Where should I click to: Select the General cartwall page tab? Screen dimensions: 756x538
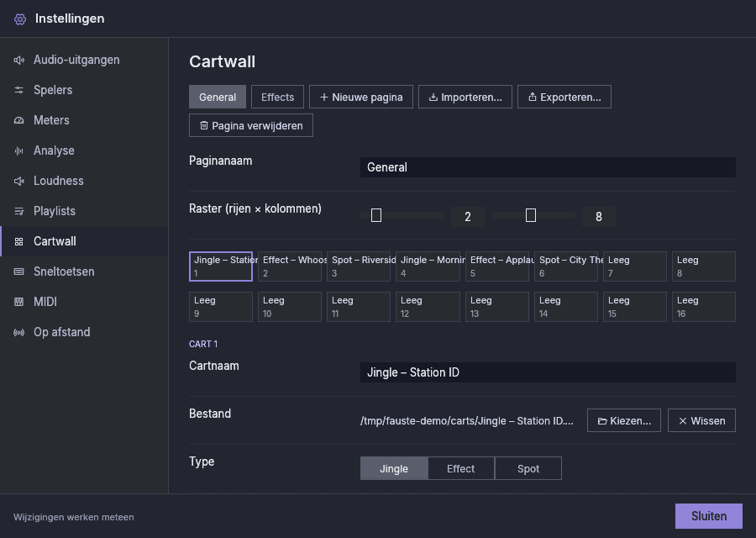pyautogui.click(x=218, y=97)
